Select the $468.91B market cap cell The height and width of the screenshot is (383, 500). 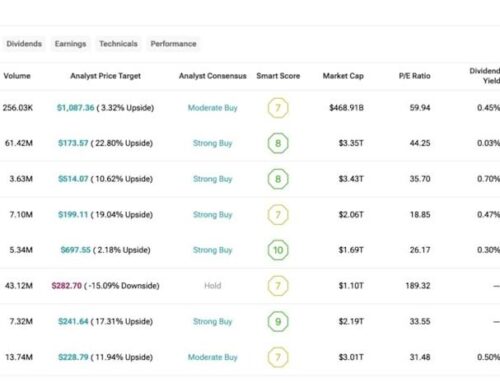[x=346, y=108]
